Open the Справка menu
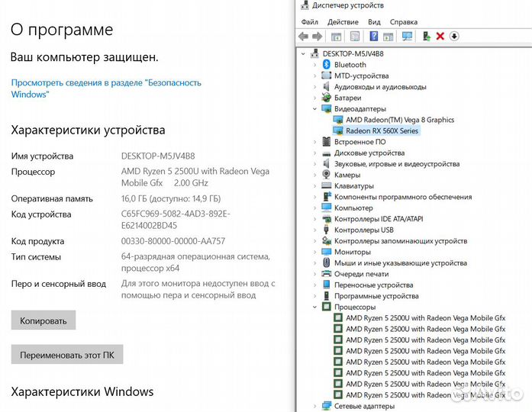532x412 pixels. 404,21
